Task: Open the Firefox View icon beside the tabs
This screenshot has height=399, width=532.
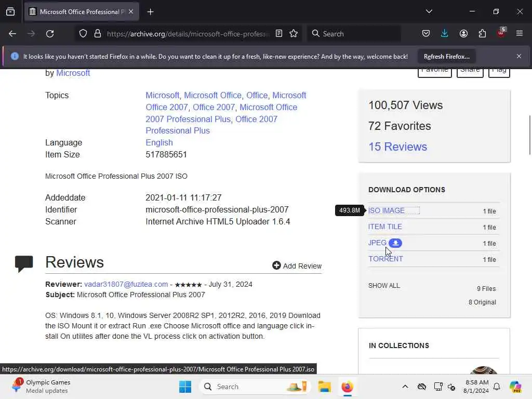Action: click(x=10, y=12)
